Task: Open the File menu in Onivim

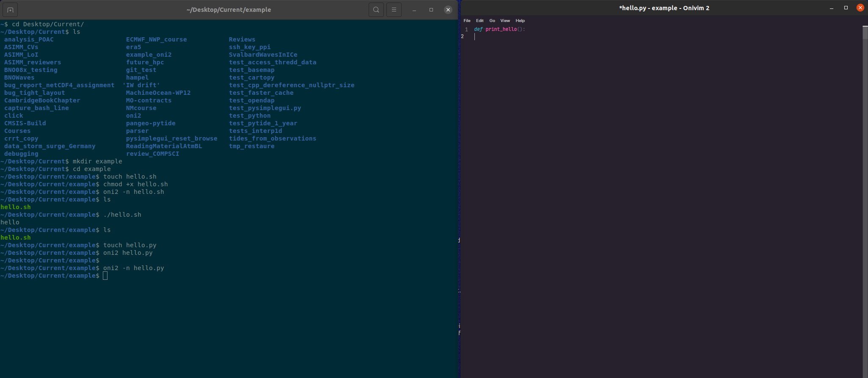Action: (467, 20)
